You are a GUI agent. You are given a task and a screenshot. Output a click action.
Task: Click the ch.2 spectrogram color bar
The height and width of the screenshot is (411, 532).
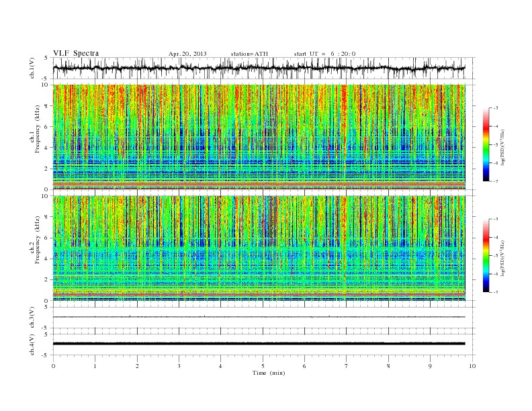(486, 255)
